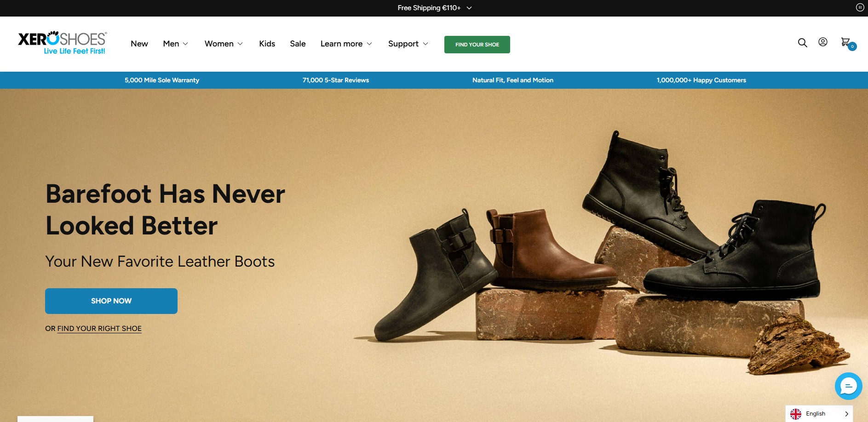The height and width of the screenshot is (422, 868).
Task: Click the British flag icon in language selector
Action: (795, 413)
